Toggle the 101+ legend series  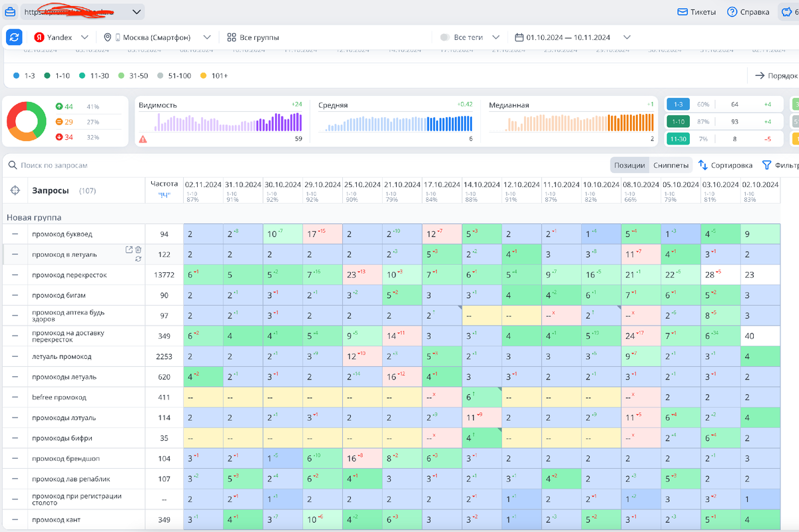point(214,76)
